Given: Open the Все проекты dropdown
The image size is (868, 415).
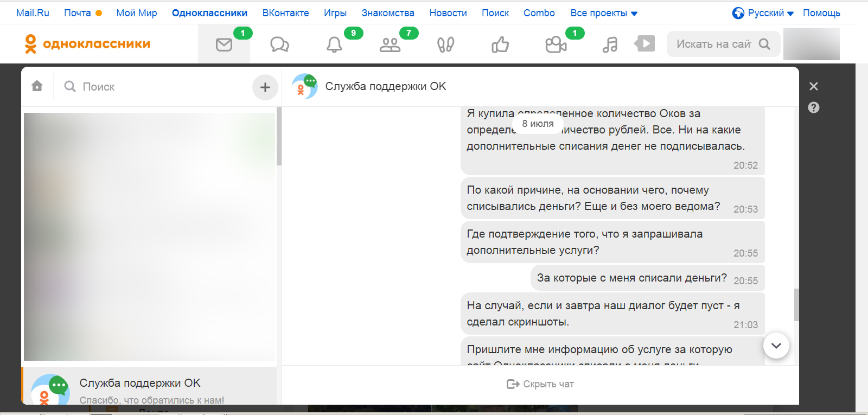Looking at the screenshot, I should click(604, 13).
